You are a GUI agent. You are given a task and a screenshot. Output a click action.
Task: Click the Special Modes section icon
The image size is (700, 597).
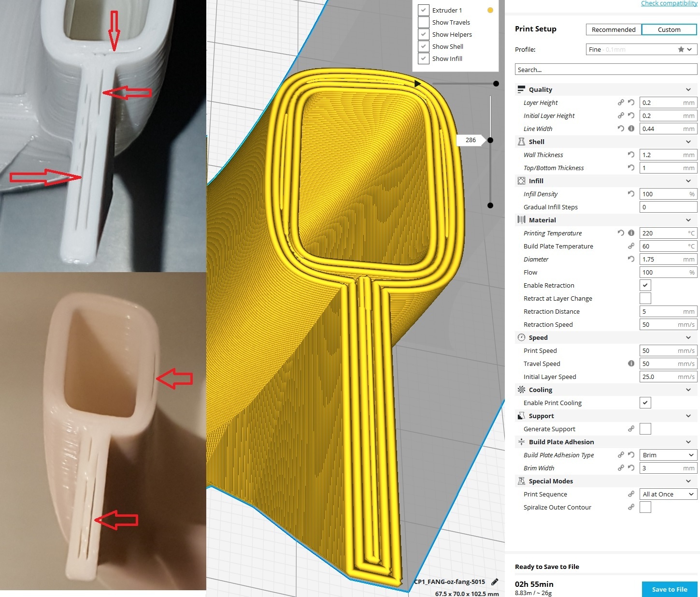click(521, 481)
